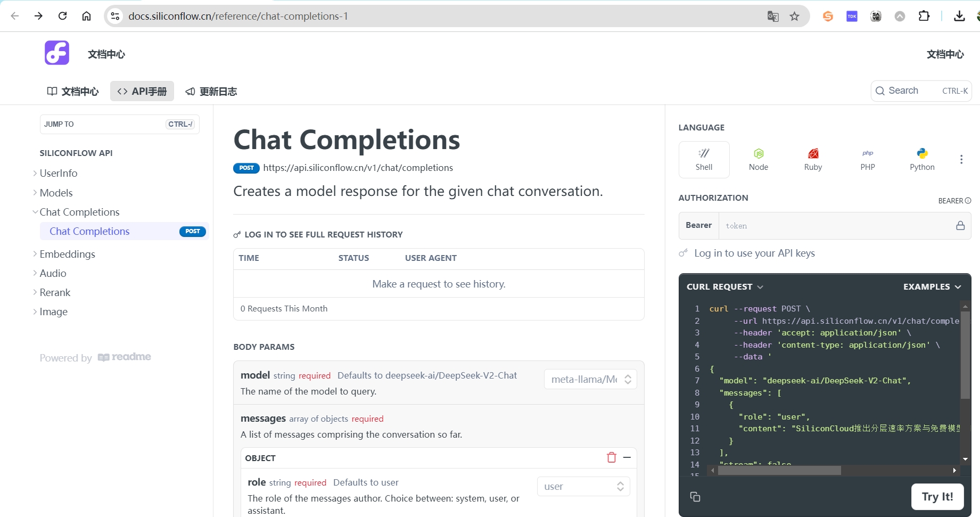
Task: Click the '0 Requests This Month' text
Action: pyautogui.click(x=284, y=309)
